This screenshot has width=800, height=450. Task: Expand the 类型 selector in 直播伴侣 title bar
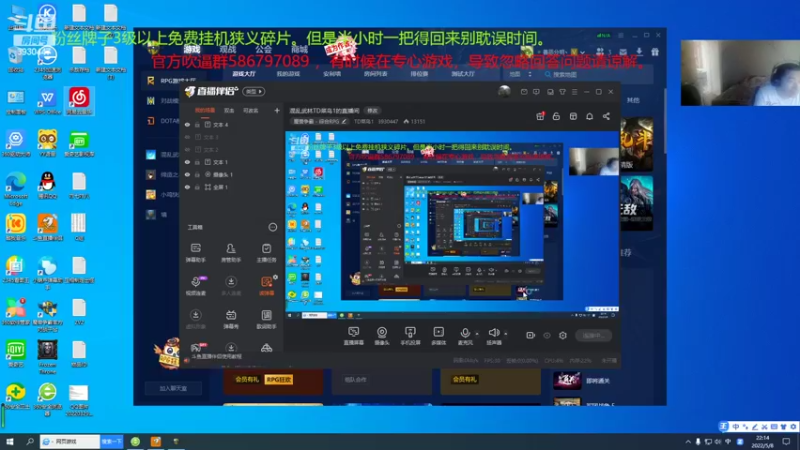pyautogui.click(x=254, y=91)
